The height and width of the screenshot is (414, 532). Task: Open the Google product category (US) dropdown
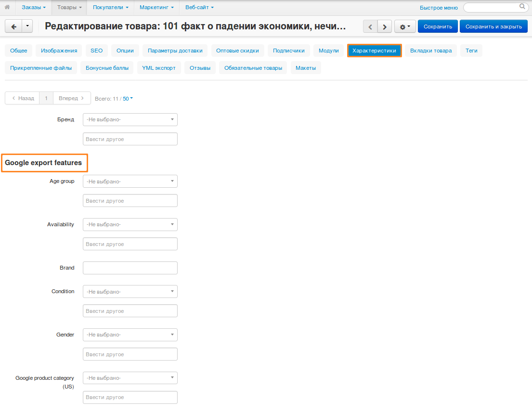click(130, 378)
